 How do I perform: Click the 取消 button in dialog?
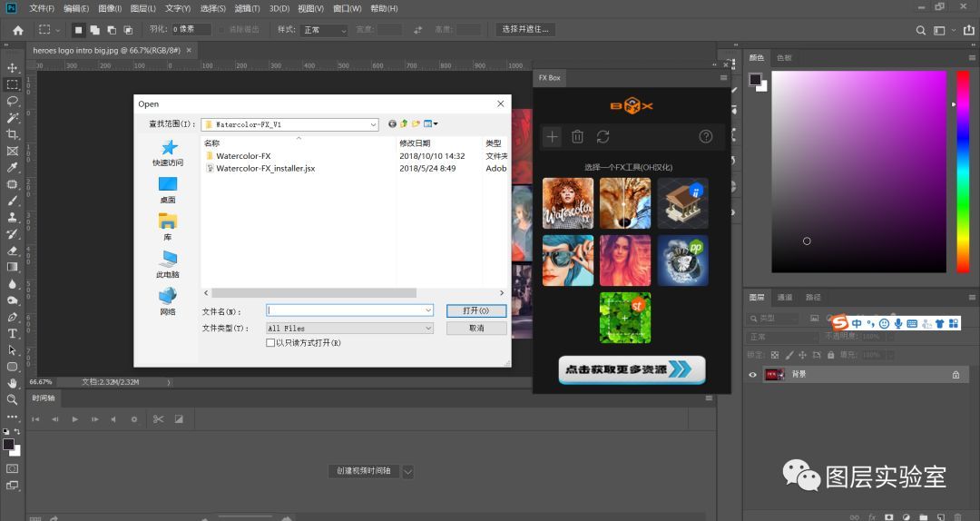476,329
